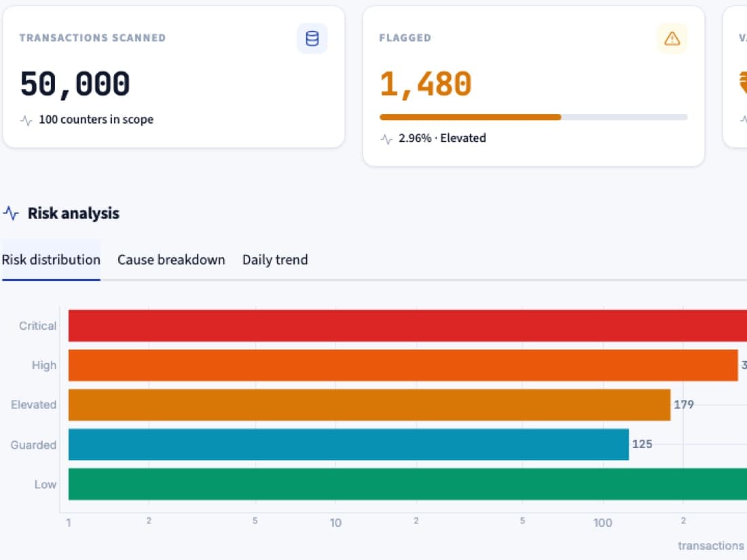Click the warning triangle icon in Flagged card
This screenshot has height=560, width=747.
point(672,39)
